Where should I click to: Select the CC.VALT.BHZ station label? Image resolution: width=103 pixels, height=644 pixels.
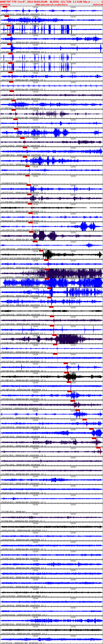point(23,239)
